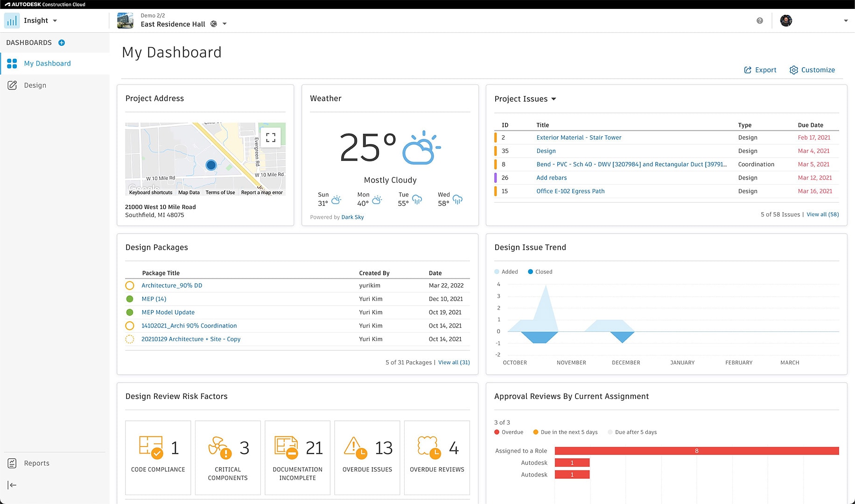Collapse the left sidebar panel
Screen dimensions: 855x504
pyautogui.click(x=12, y=485)
